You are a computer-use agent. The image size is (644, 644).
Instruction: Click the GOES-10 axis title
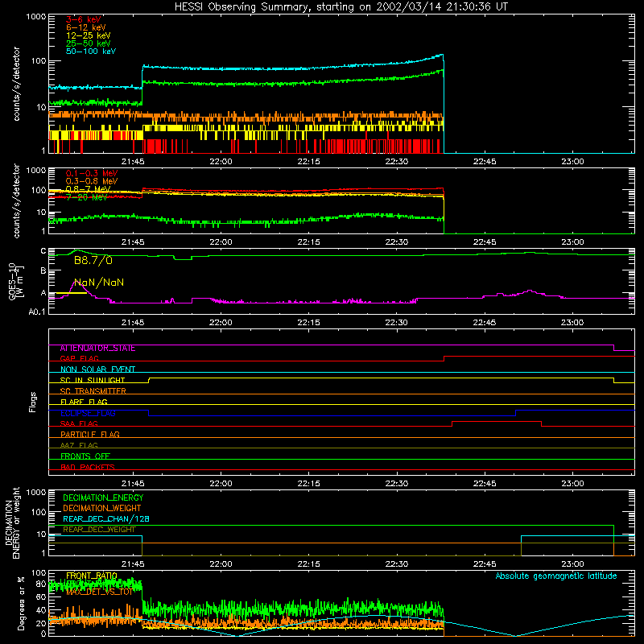(x=12, y=281)
